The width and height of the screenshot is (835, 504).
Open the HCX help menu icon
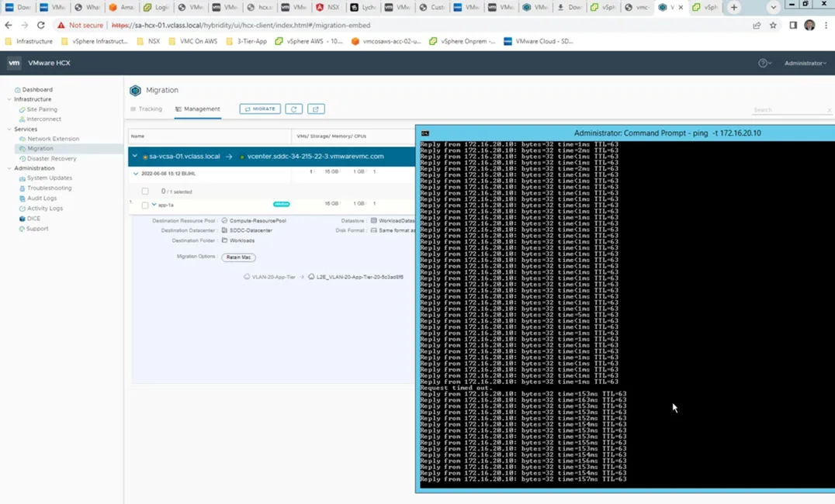(763, 64)
